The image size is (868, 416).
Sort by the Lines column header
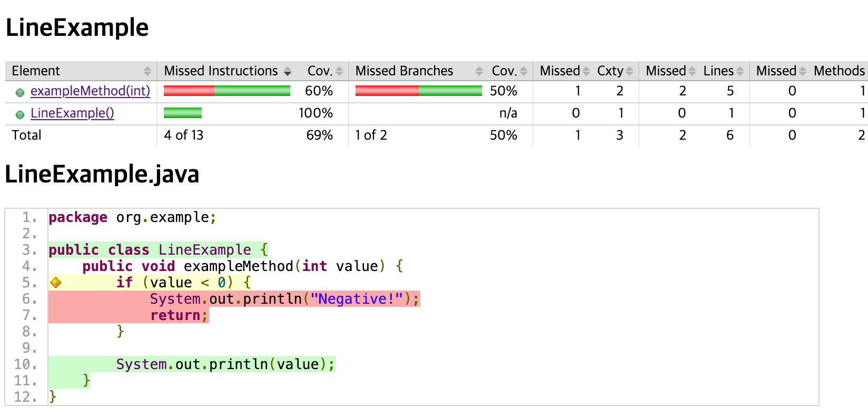pos(723,71)
